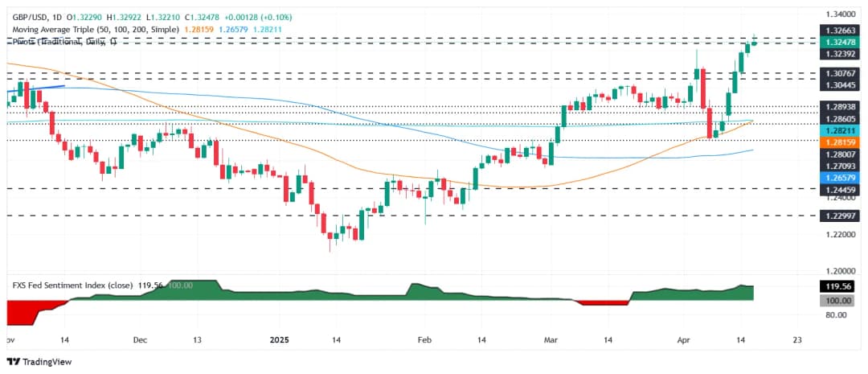Image resolution: width=868 pixels, height=374 pixels.
Task: Open the FXS Fed Sentiment Index legend
Action: click(80, 284)
